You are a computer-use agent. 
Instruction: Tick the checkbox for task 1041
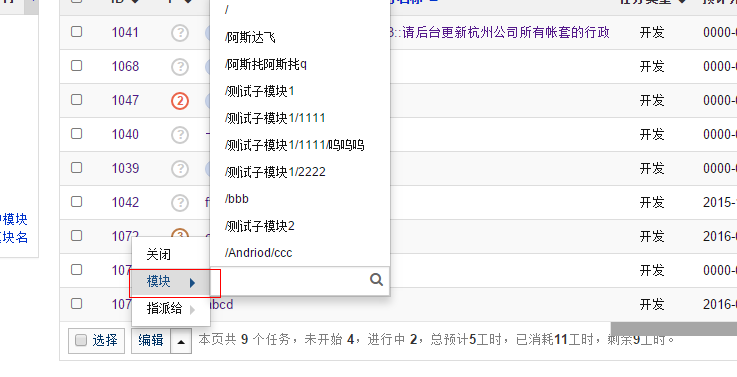76,31
